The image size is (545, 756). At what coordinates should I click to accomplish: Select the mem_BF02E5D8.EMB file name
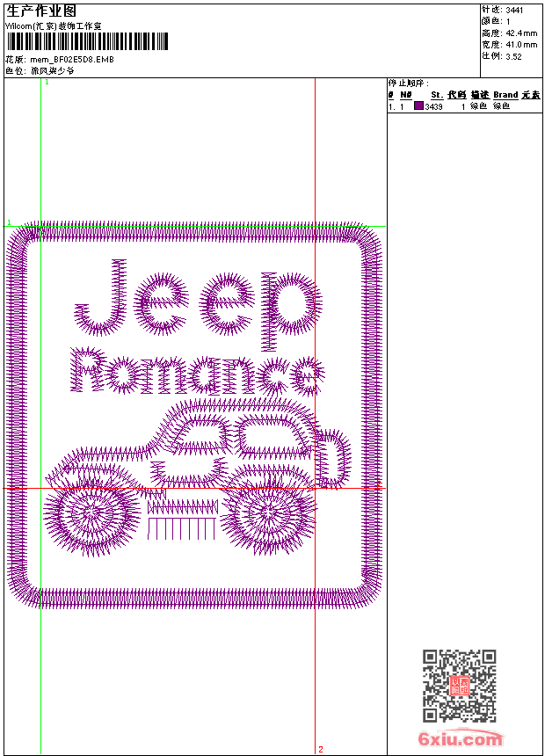(x=72, y=60)
